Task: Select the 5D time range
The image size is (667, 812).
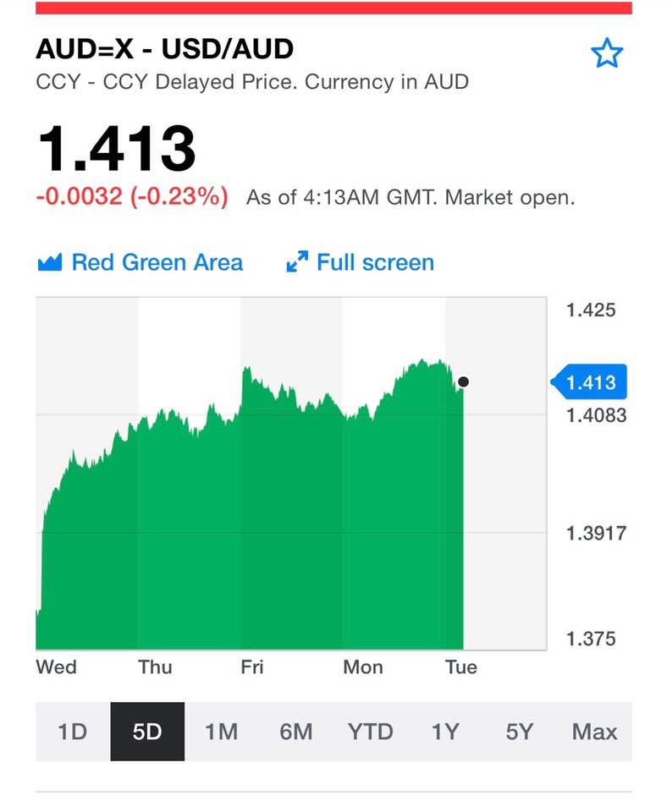Action: click(147, 731)
